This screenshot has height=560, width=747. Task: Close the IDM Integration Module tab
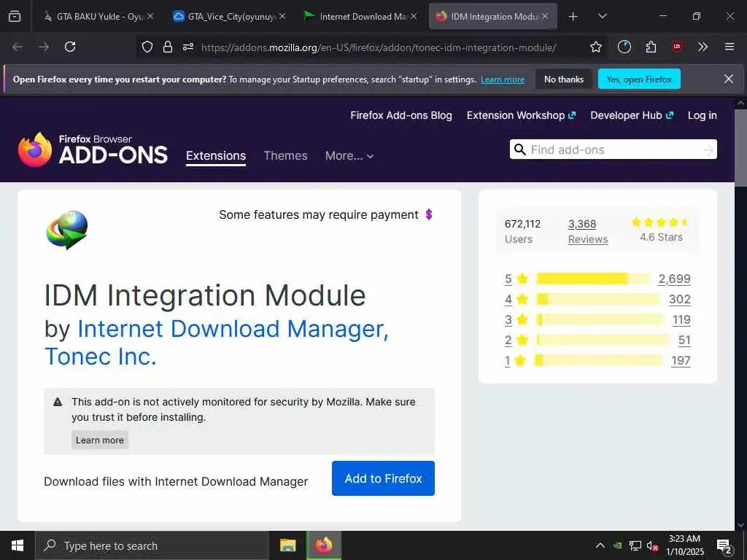(x=545, y=17)
